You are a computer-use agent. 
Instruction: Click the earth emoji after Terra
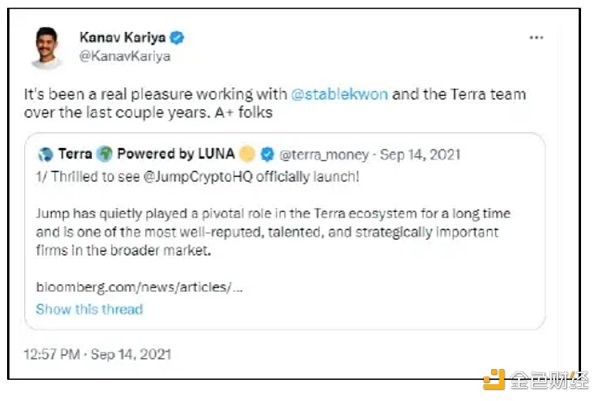tap(101, 154)
